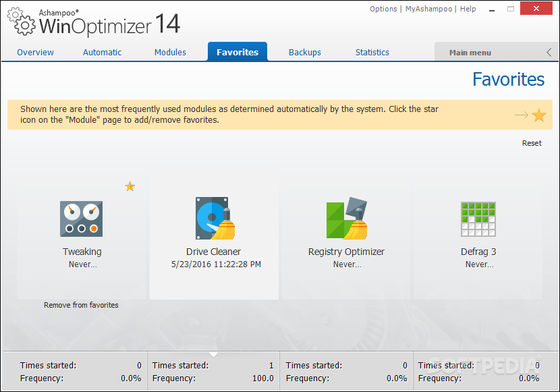The image size is (560, 392).
Task: Click the Defrag 3 label
Action: click(478, 252)
